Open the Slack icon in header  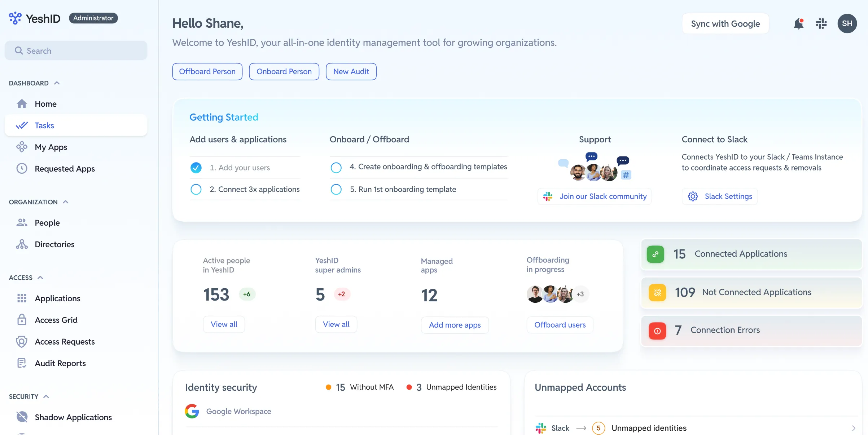[x=821, y=24]
